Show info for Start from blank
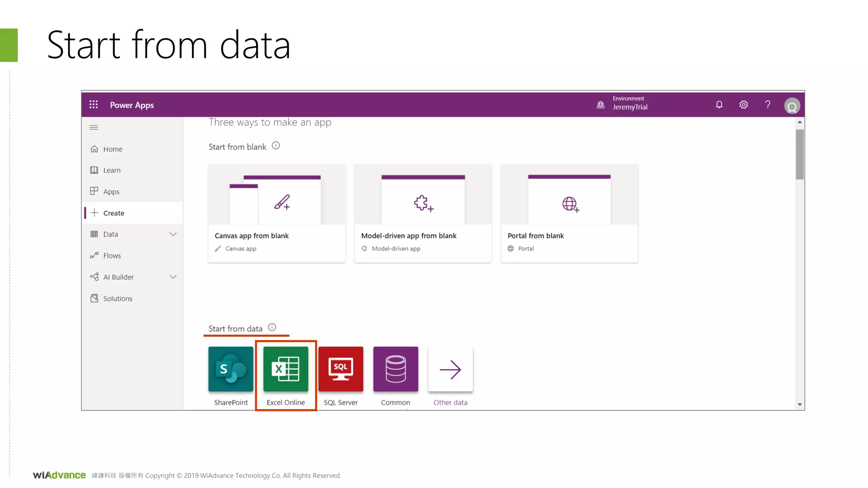This screenshot has width=868, height=488. pos(275,146)
